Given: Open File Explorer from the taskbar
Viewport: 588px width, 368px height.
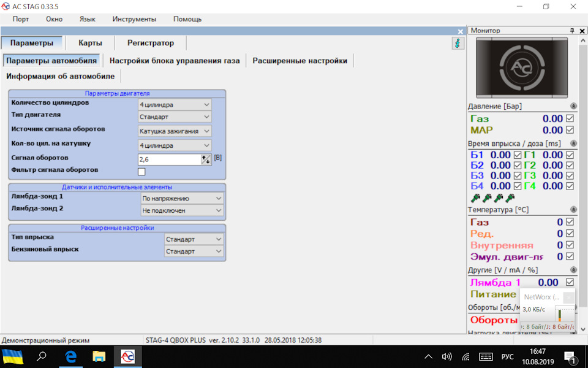Looking at the screenshot, I should click(99, 356).
